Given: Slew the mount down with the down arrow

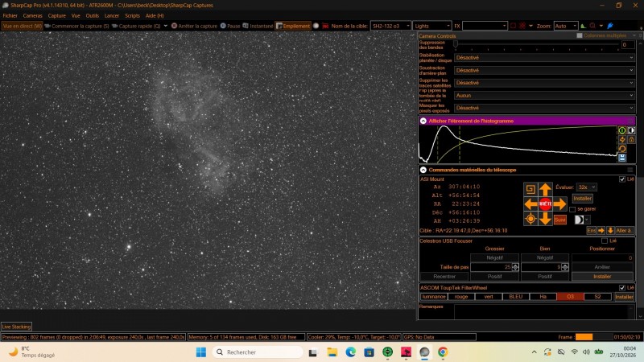Looking at the screenshot, I should (x=545, y=219).
